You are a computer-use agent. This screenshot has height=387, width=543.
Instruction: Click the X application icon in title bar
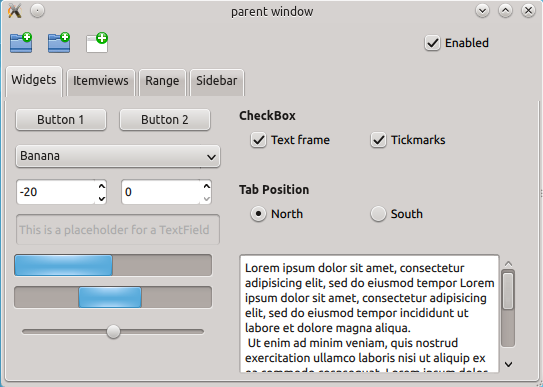14,11
